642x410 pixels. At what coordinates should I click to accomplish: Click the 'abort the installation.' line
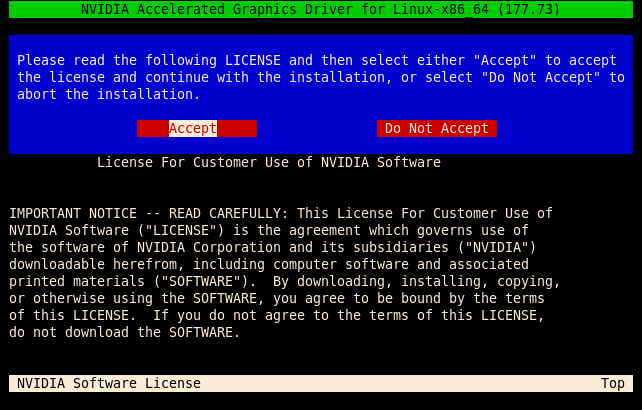pos(109,95)
